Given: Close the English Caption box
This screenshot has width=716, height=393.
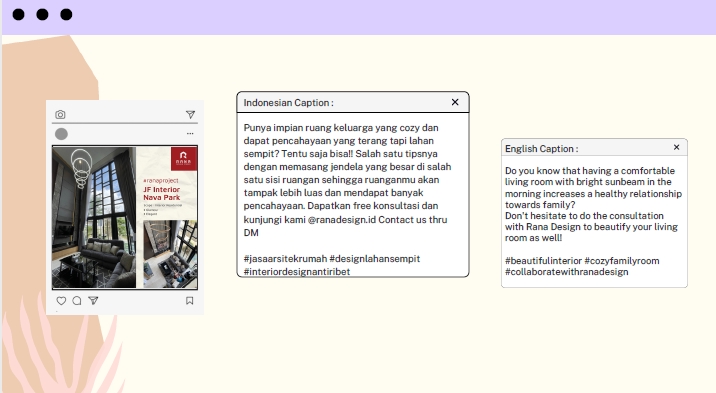Looking at the screenshot, I should (x=676, y=147).
